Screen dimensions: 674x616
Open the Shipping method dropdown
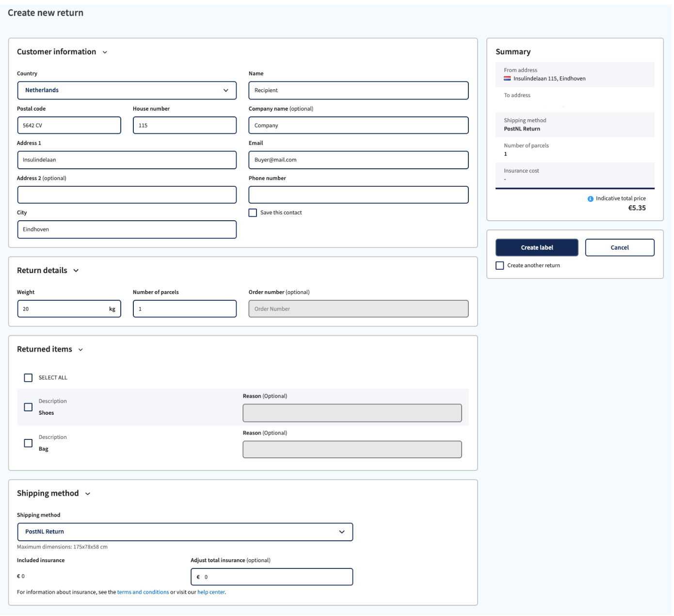(185, 532)
